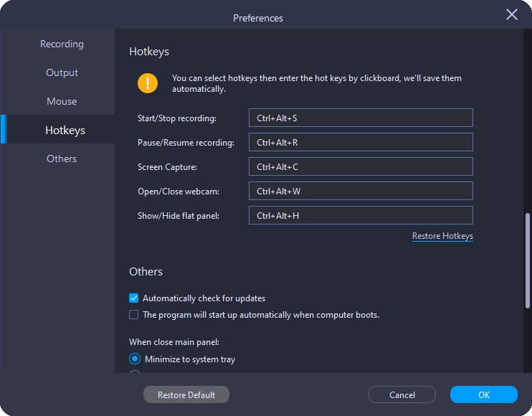Uncheck Automatically check for updates
The image size is (532, 416).
(134, 298)
